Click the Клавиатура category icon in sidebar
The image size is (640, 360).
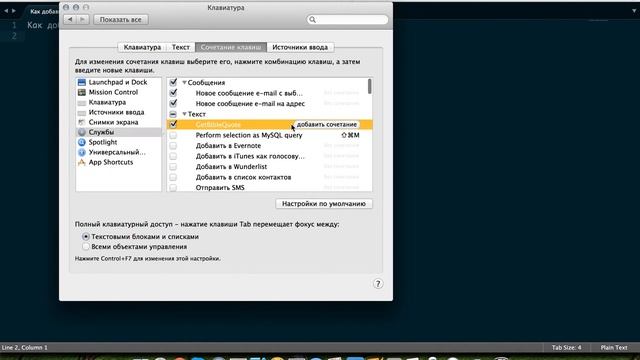(82, 102)
